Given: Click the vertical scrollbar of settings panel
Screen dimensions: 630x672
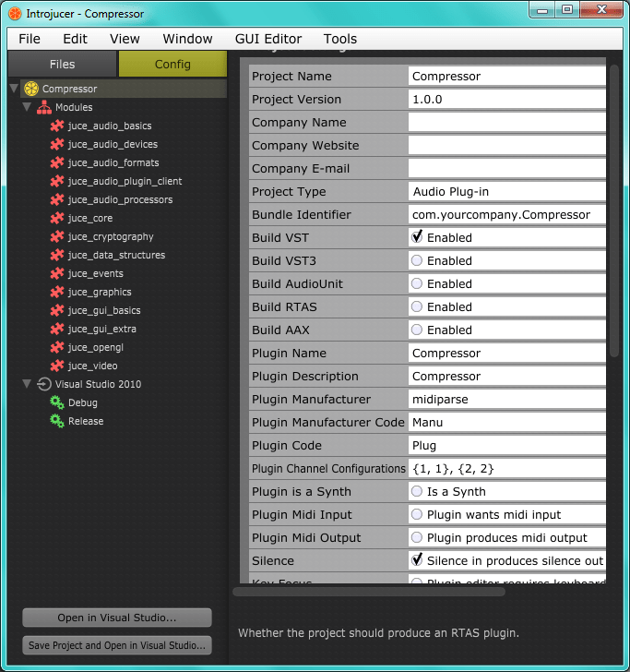Looking at the screenshot, I should [614, 210].
